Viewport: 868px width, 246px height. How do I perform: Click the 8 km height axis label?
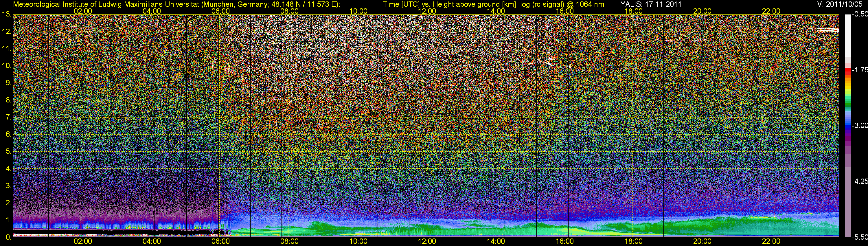[x=8, y=100]
